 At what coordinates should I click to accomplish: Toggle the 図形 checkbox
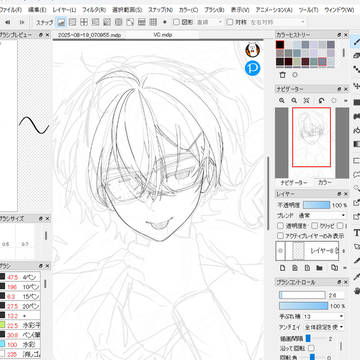point(177,22)
